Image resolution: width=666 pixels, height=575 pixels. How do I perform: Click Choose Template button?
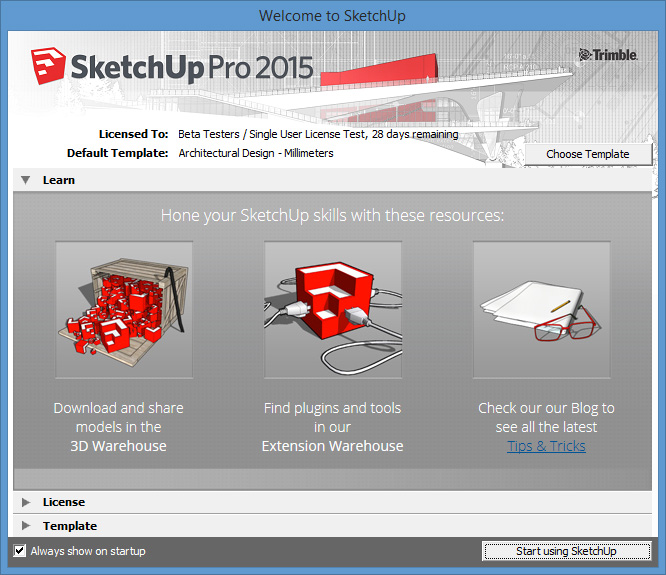[x=588, y=154]
